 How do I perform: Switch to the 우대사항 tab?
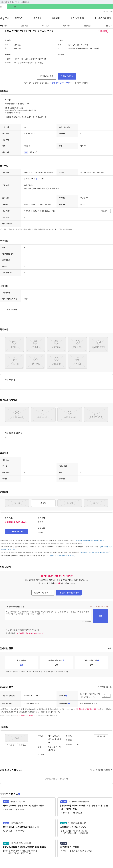(45, 26)
